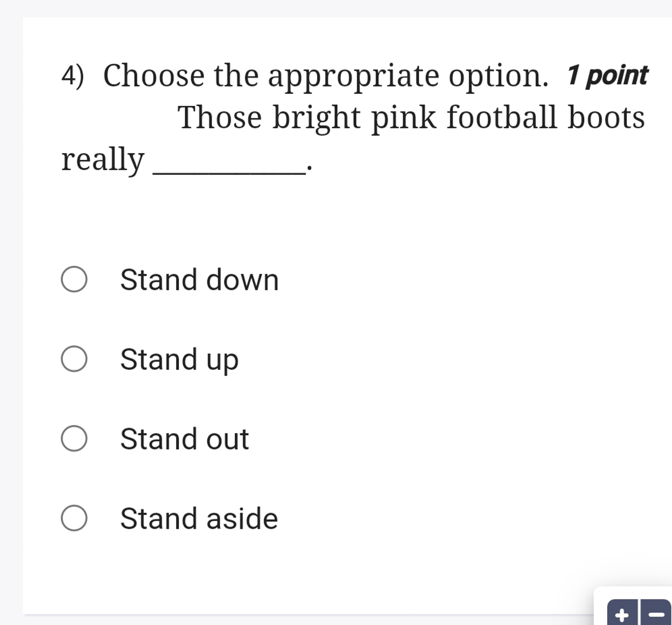The width and height of the screenshot is (672, 625).
Task: Click the gray left page margin
Action: (x=11, y=304)
